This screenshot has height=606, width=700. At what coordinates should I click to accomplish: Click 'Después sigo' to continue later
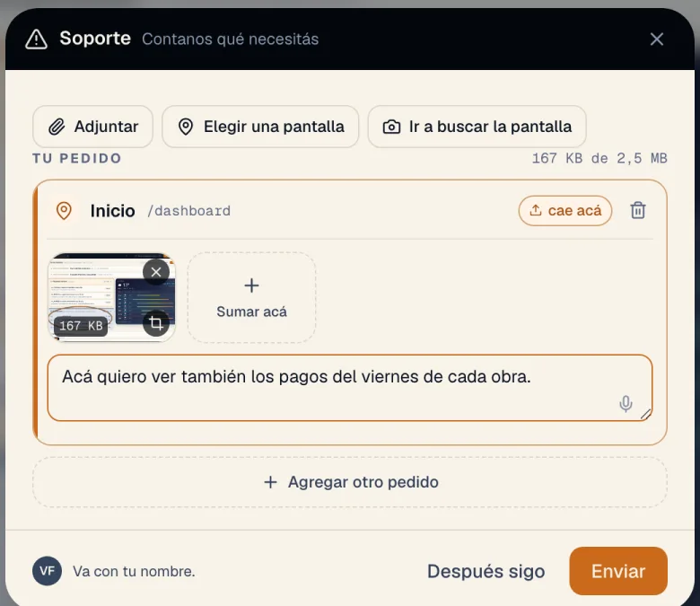[486, 571]
